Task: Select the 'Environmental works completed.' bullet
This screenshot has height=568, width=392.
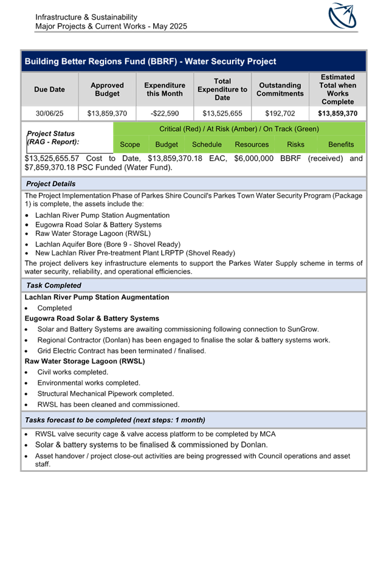Action: click(88, 383)
